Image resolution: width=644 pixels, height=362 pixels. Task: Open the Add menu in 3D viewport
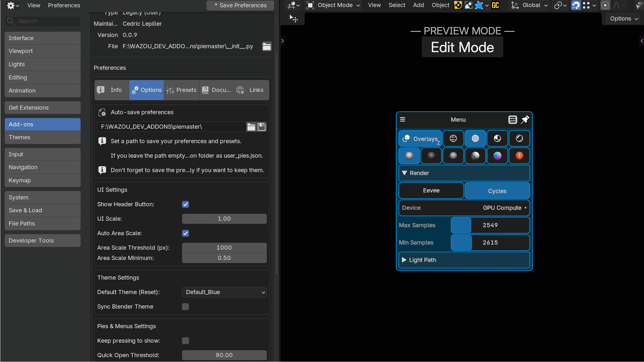click(x=418, y=5)
